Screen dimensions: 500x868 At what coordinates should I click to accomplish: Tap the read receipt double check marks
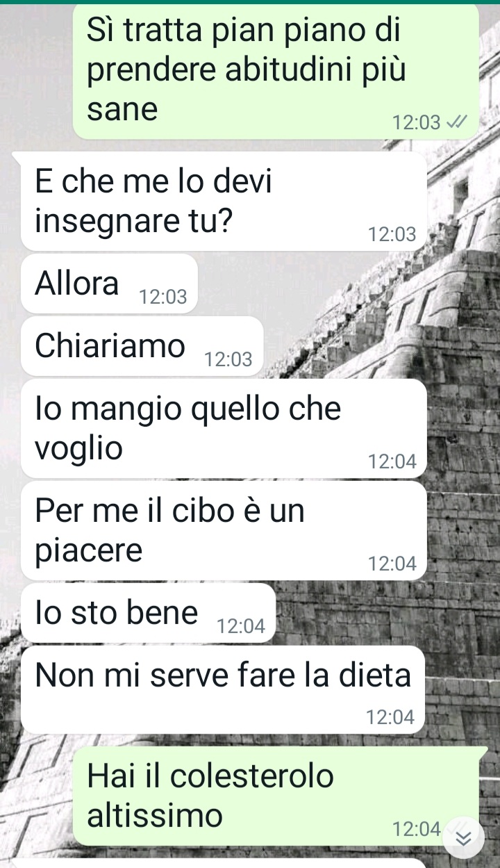coord(456,123)
